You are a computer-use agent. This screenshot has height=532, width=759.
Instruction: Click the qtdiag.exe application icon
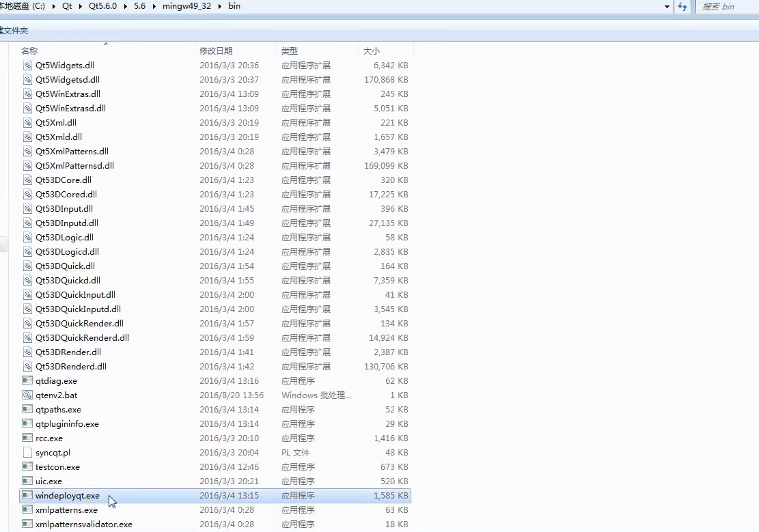(27, 380)
